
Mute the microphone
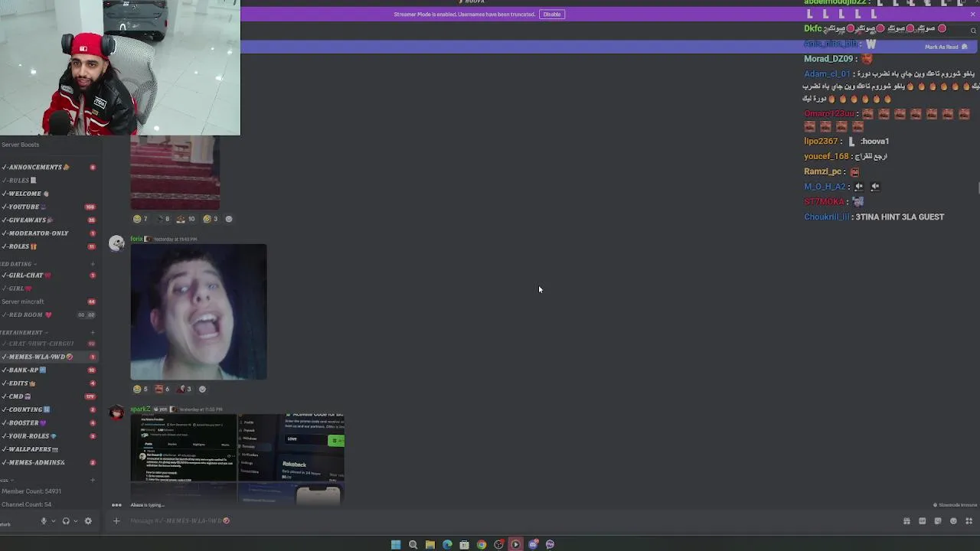click(x=44, y=521)
